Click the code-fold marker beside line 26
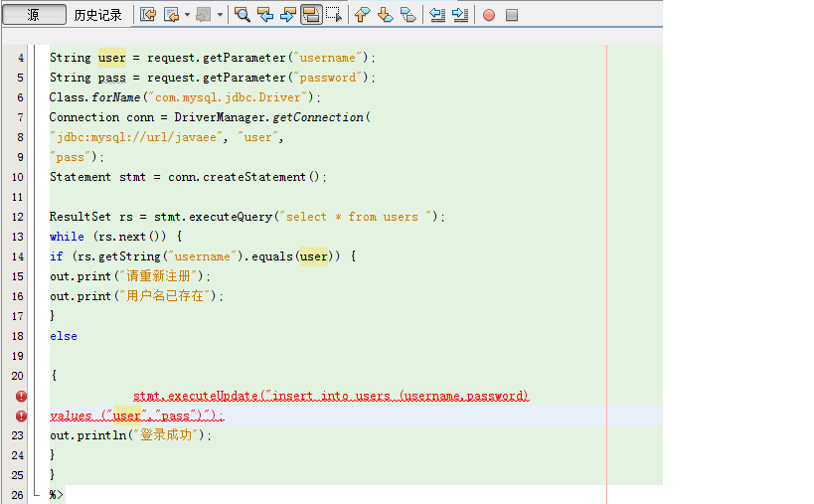This screenshot has height=504, width=814. [37, 493]
